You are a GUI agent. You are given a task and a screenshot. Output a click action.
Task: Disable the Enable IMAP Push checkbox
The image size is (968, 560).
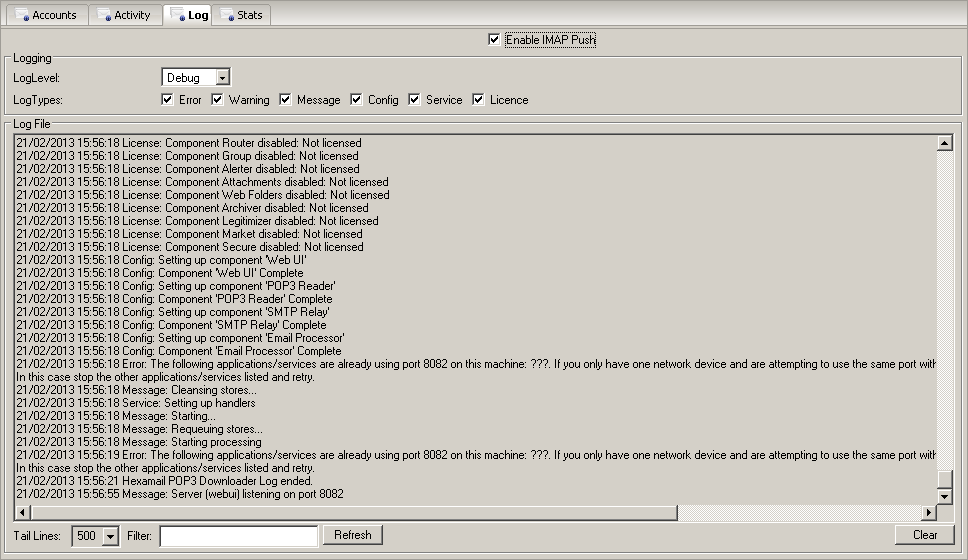coord(494,40)
